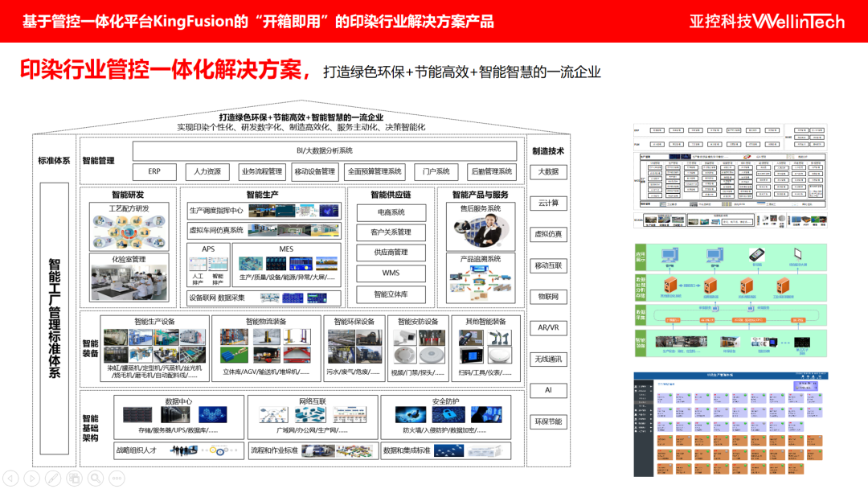The width and height of the screenshot is (868, 489).
Task: Select the MES screenshots panel
Action: pyautogui.click(x=287, y=266)
